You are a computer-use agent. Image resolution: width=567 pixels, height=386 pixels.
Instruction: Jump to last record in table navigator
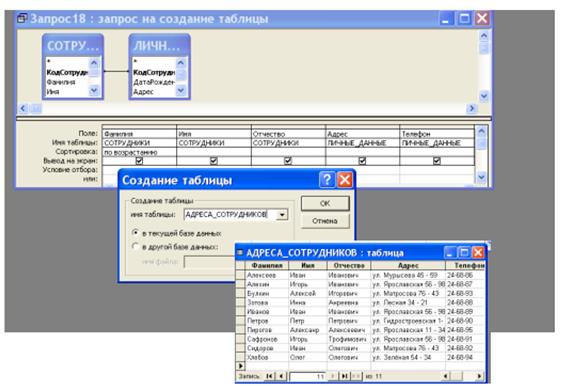(x=345, y=376)
